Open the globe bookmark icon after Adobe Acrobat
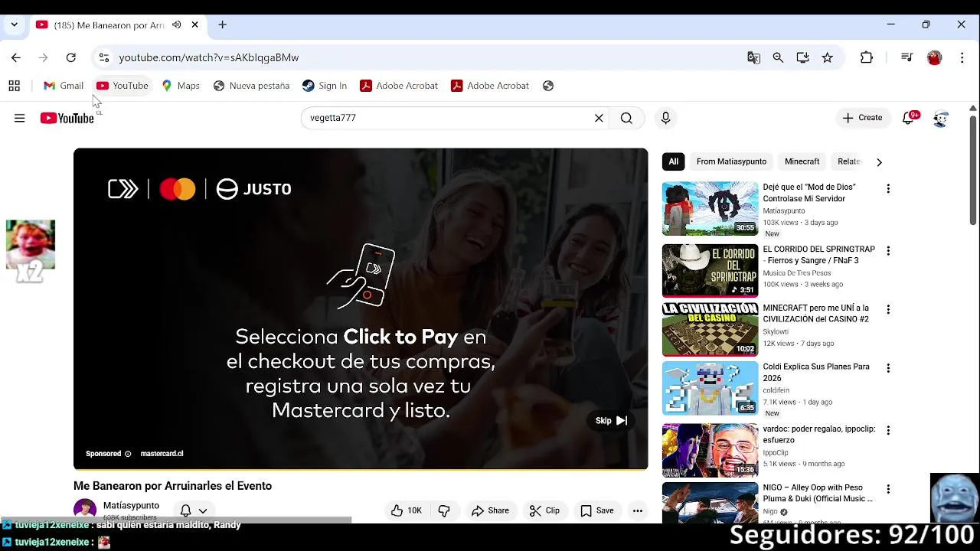Screen dimensions: 980x551 point(547,86)
